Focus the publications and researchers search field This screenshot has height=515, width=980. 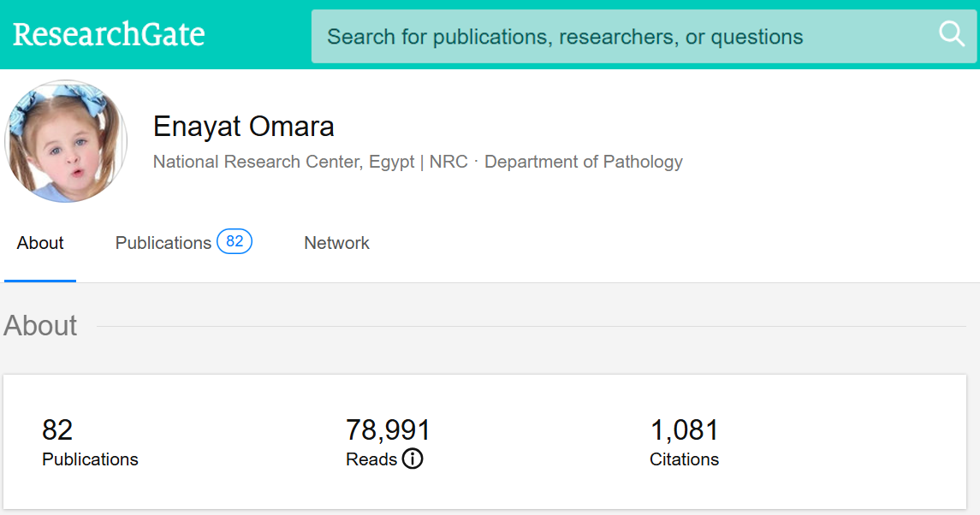(x=625, y=37)
